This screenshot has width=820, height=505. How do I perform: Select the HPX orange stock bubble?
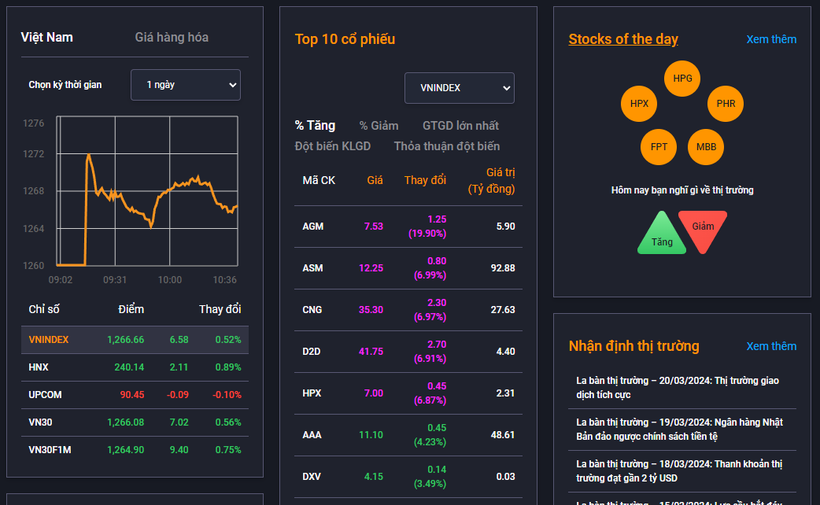[639, 103]
